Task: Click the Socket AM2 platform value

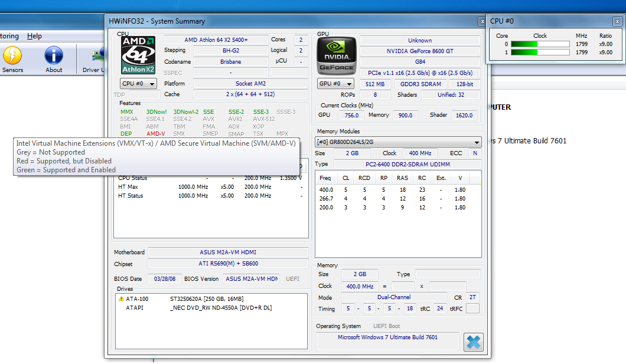Action: point(250,84)
